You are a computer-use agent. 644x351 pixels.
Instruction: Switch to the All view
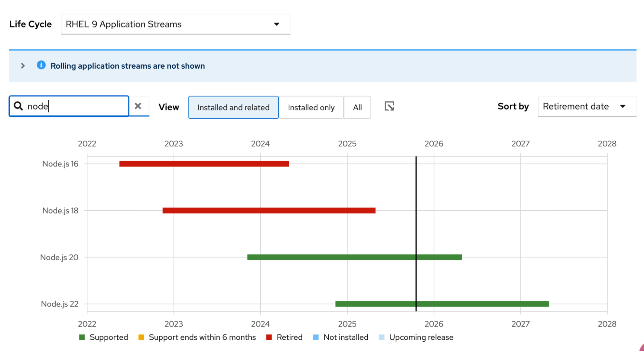tap(357, 107)
